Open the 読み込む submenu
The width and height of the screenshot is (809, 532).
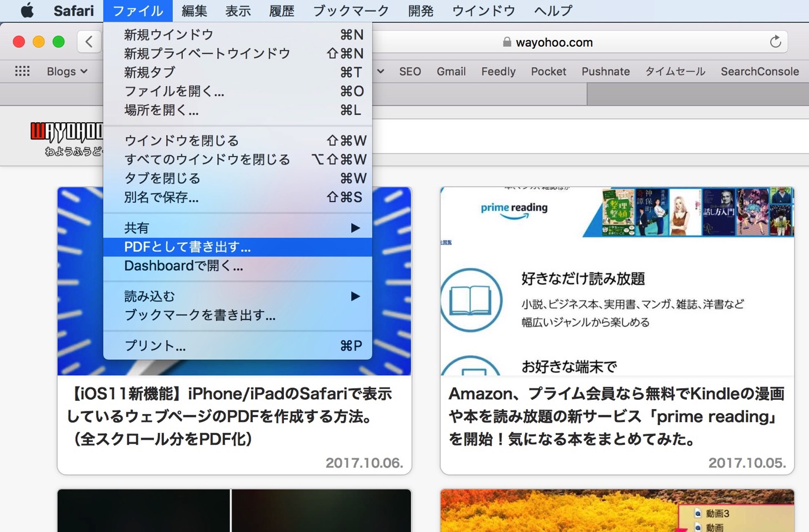(x=238, y=296)
